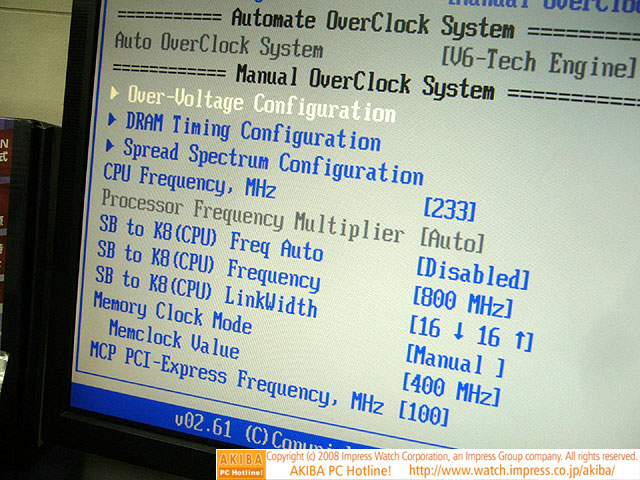
Task: Click the Auto OverClock System label
Action: (x=218, y=47)
